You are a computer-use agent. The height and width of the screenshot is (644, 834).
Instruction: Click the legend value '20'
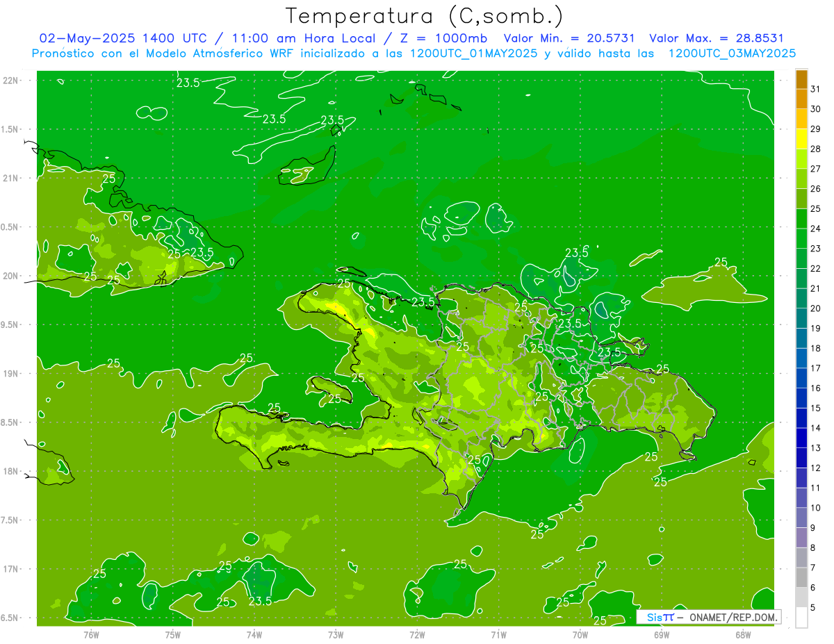coord(816,308)
